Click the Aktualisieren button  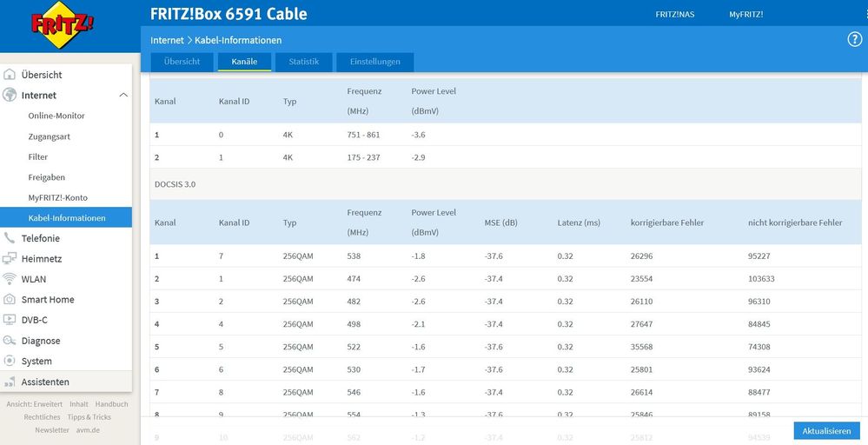(x=826, y=431)
